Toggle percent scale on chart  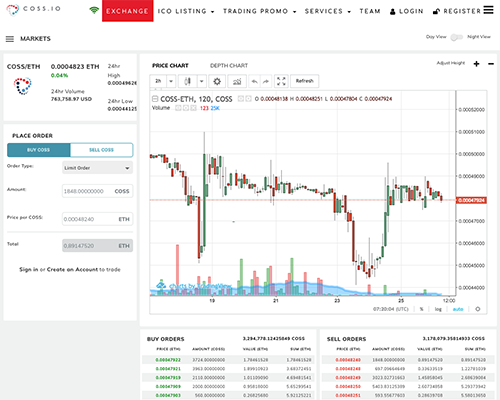(x=422, y=309)
